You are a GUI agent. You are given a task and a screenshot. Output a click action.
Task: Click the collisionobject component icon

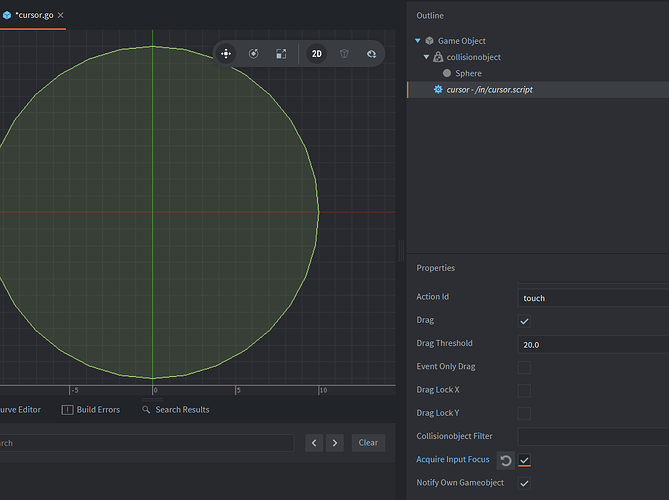point(438,57)
